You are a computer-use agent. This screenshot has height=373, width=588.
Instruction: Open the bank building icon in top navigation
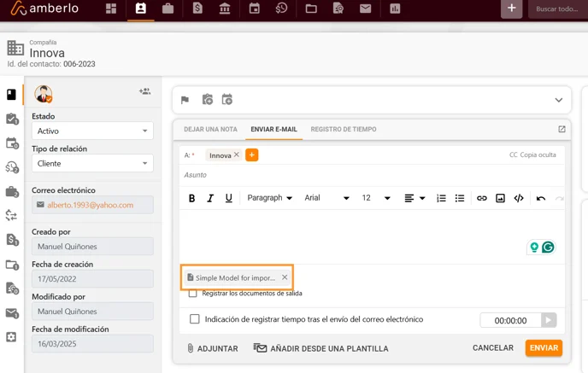(x=225, y=9)
